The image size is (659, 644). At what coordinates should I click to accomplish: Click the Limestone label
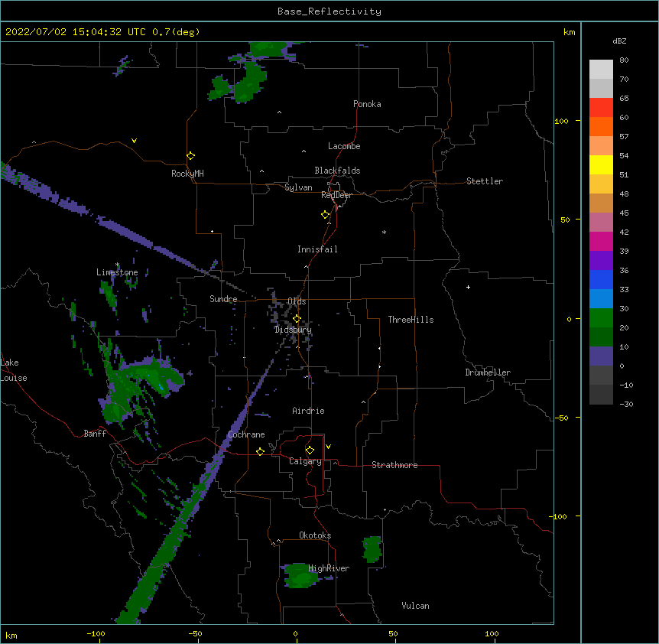(x=117, y=272)
